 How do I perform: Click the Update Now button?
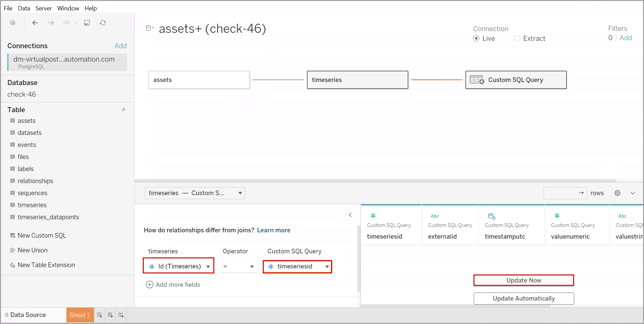tap(523, 280)
